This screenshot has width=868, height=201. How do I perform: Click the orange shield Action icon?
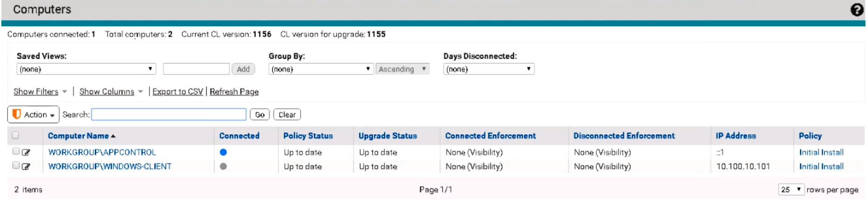click(17, 114)
